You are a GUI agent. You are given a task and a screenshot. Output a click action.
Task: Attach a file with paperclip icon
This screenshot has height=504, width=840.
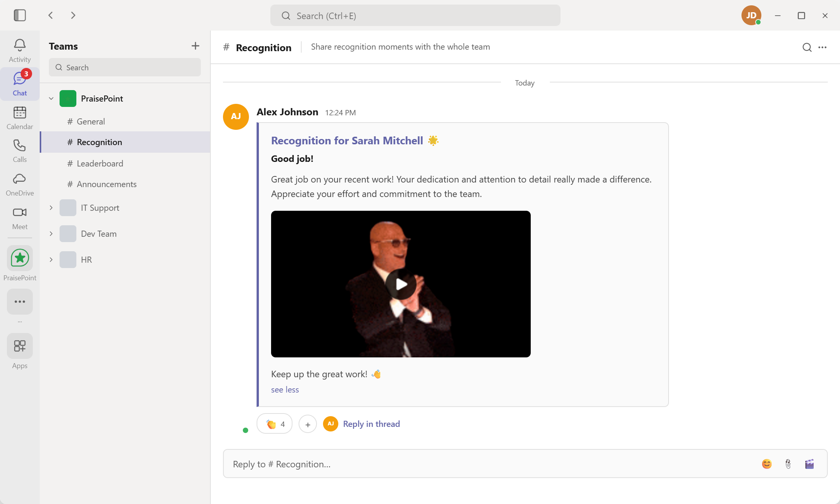click(x=788, y=464)
